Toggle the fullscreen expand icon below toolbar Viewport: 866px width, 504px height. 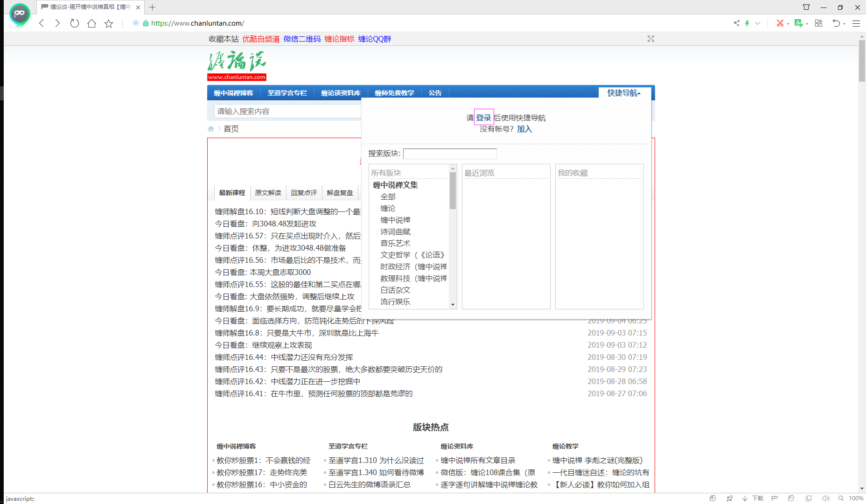(650, 39)
